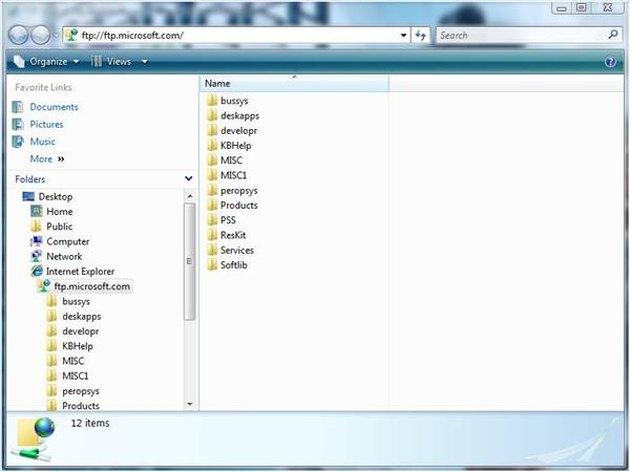Viewport: 630px width, 472px height.
Task: Select peropsys in the Folders tree
Action: click(x=81, y=391)
